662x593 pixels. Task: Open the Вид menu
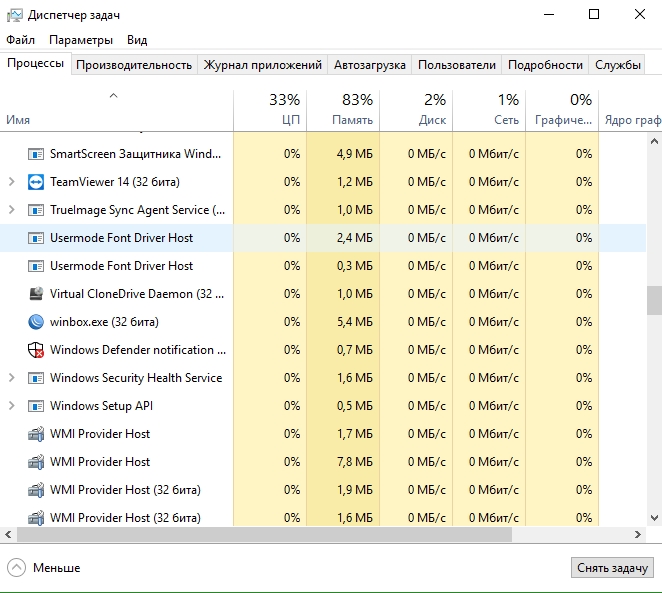(137, 40)
